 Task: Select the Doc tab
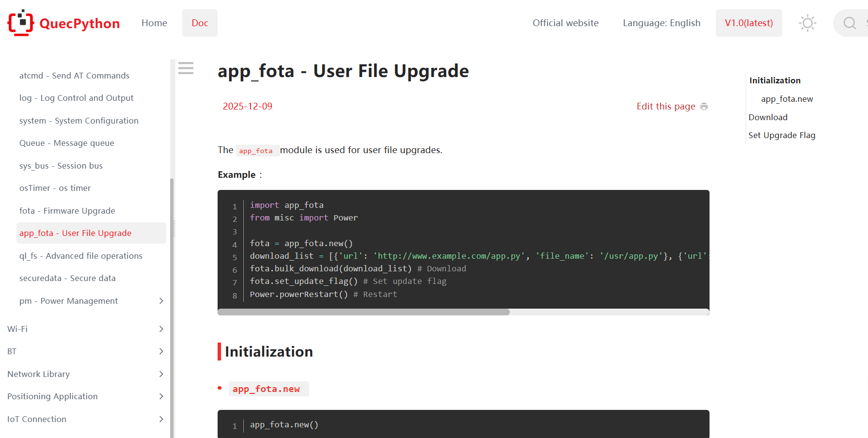(200, 23)
